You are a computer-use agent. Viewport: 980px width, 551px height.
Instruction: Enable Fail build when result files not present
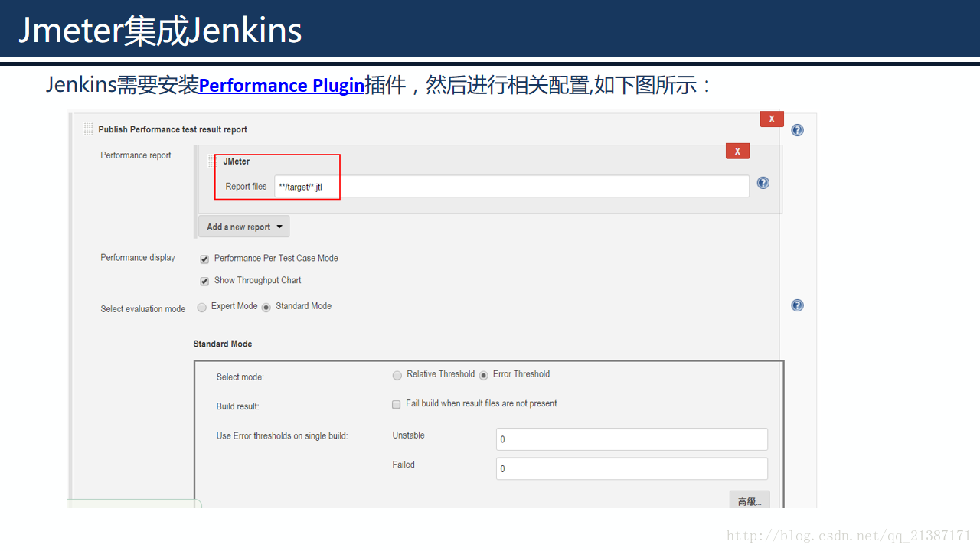397,404
